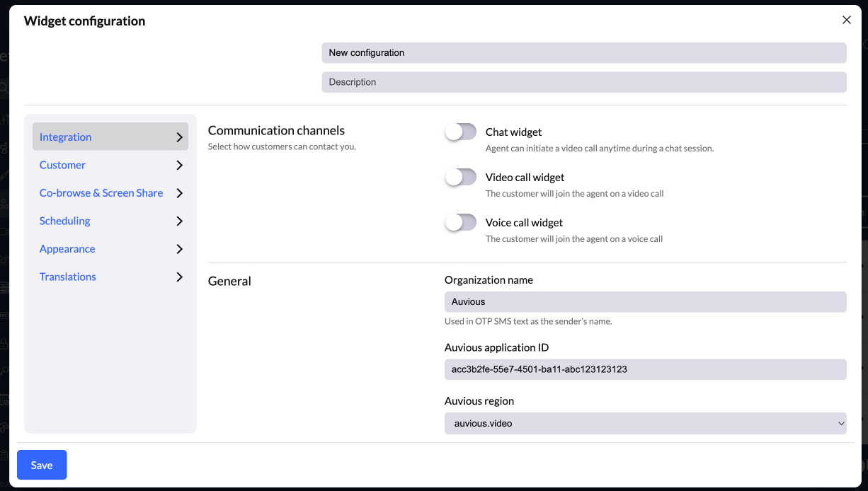This screenshot has height=491, width=868.
Task: Enable the Chat widget toggle
Action: [461, 132]
